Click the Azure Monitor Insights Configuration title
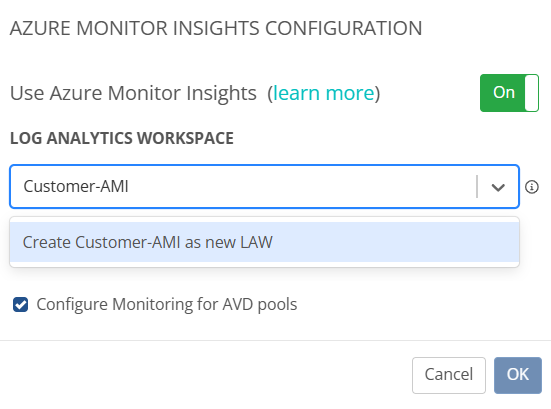This screenshot has width=551, height=409. tap(216, 28)
